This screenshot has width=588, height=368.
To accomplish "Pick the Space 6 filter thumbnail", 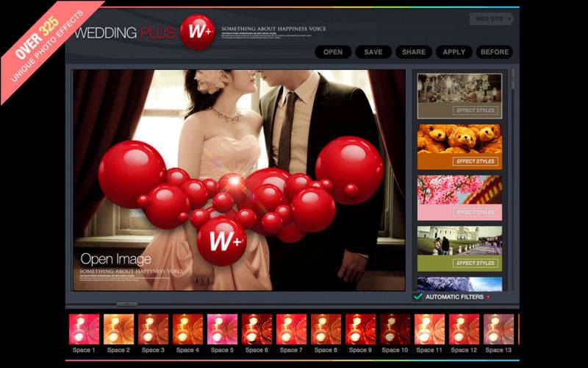I will 257,329.
